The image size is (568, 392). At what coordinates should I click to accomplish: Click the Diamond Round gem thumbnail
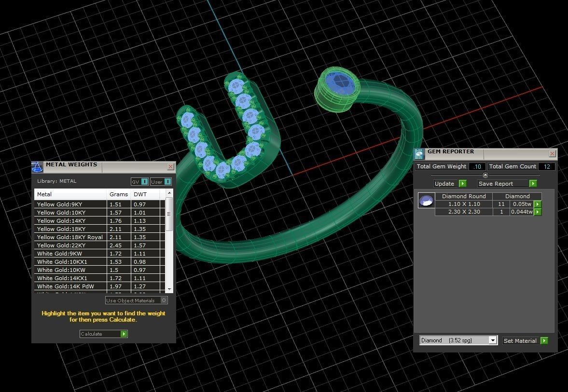(x=426, y=201)
